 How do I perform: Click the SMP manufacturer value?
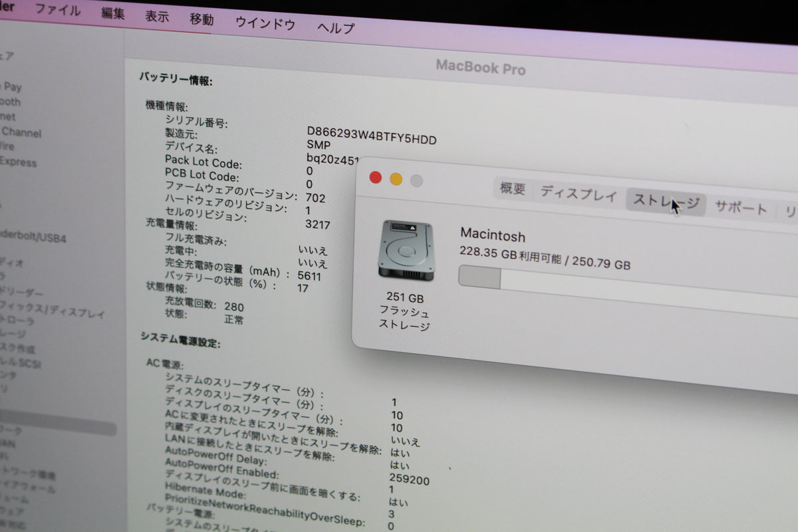318,145
